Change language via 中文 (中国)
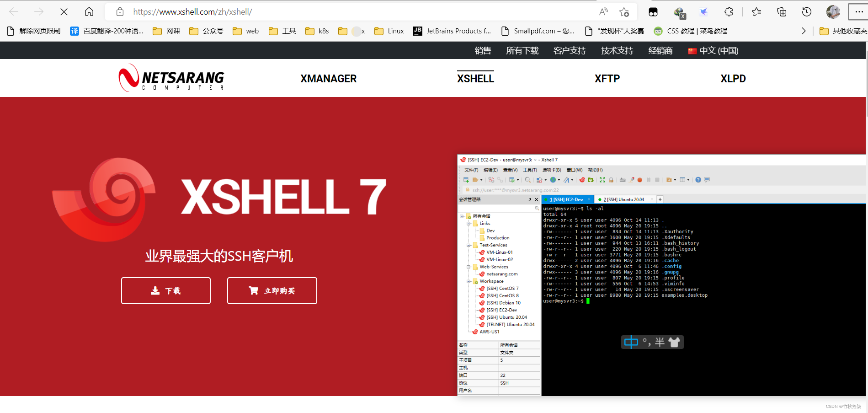868x413 pixels. pos(713,51)
